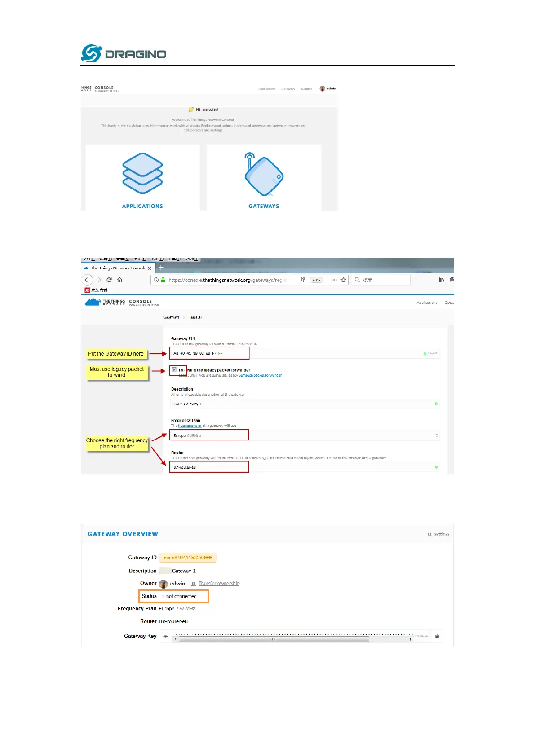This screenshot has width=535, height=756.
Task: Copy the Gateway Key with clipboard icon
Action: (x=437, y=637)
